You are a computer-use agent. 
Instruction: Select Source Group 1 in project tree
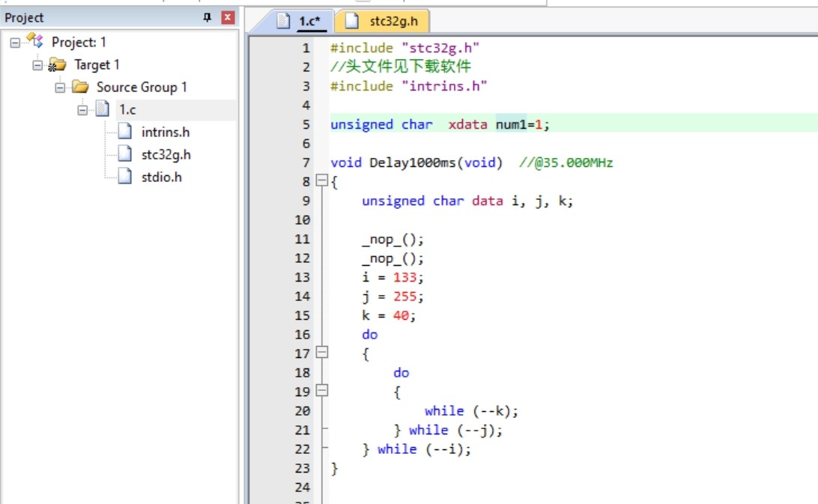142,87
